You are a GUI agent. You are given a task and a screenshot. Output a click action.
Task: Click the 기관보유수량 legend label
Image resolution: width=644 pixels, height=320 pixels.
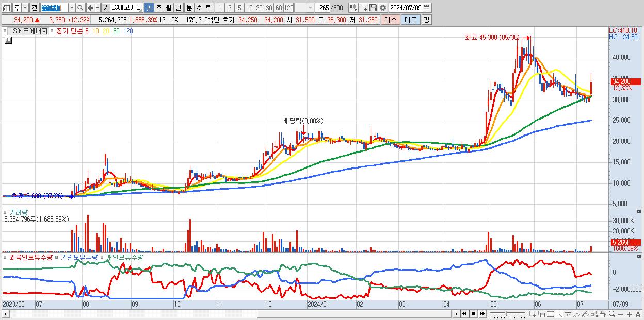(79, 257)
